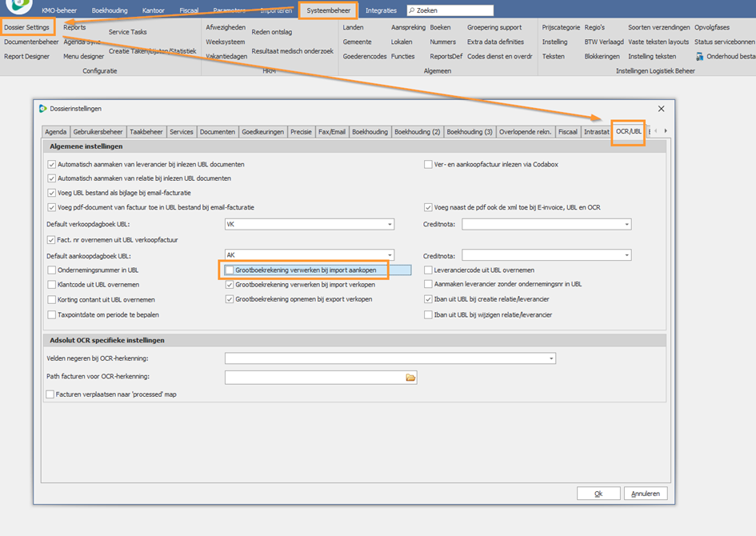
Task: Uncheck Iban uit UBL bij creatie relatie/leverancier
Action: [x=429, y=299]
